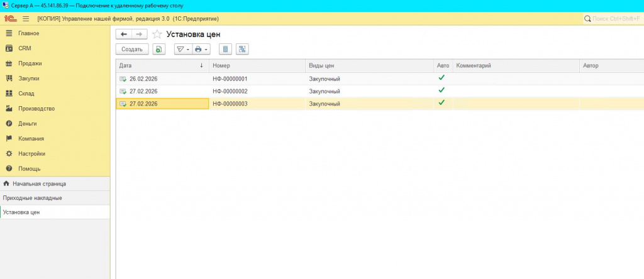644x279 pixels.
Task: Sort by the Номер column header
Action: pyautogui.click(x=257, y=65)
